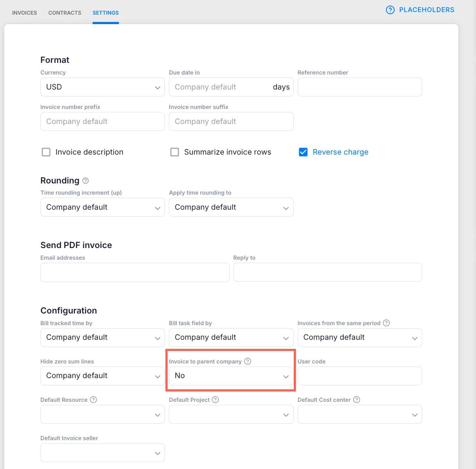The height and width of the screenshot is (469, 476).
Task: Click the question mark icon next to Placeholders
Action: (x=390, y=10)
